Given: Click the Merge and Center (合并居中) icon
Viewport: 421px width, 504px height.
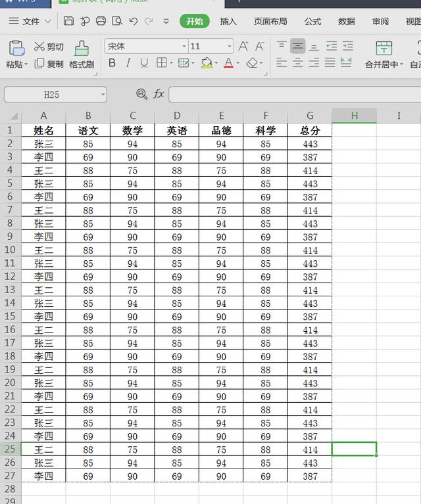Looking at the screenshot, I should pyautogui.click(x=384, y=55).
